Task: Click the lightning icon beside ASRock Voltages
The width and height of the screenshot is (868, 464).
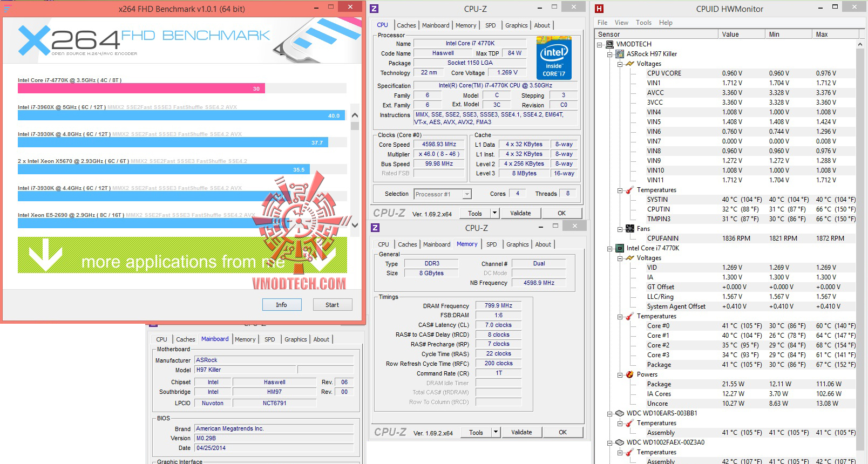Action: point(630,64)
